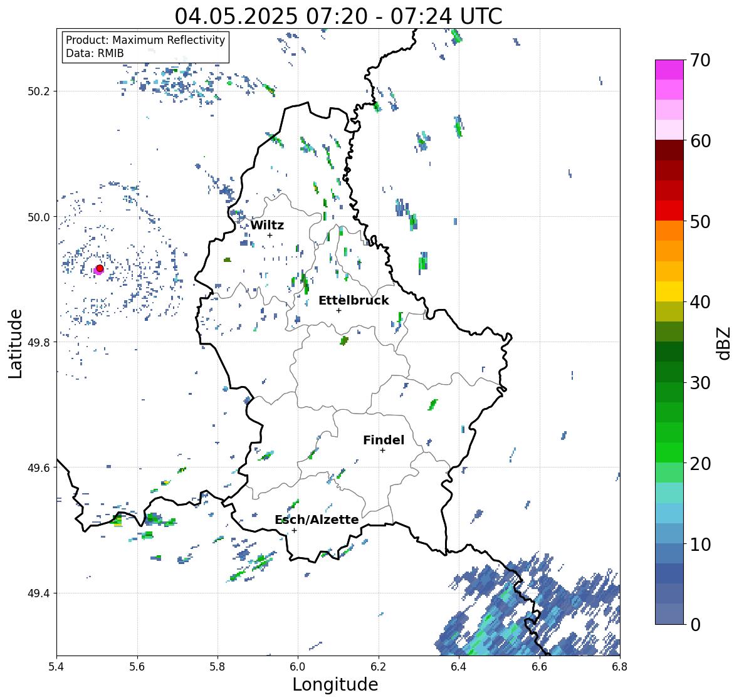Click the longitude tick label 6.6
Viewport: 739px width, 700px height.
click(x=540, y=667)
